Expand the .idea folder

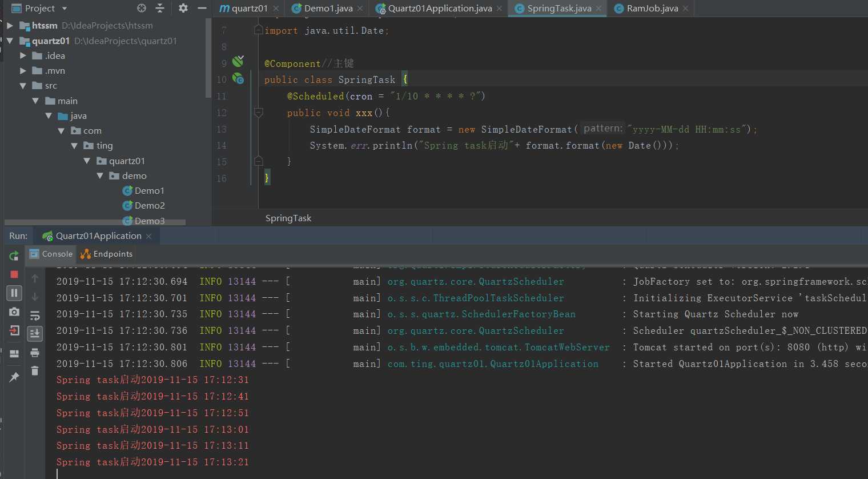point(23,55)
